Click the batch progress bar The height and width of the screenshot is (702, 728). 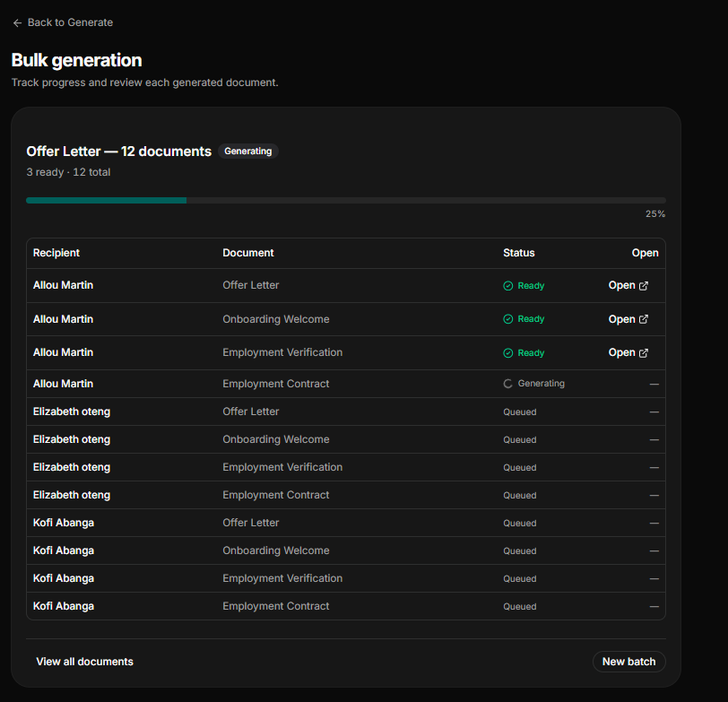pyautogui.click(x=346, y=201)
